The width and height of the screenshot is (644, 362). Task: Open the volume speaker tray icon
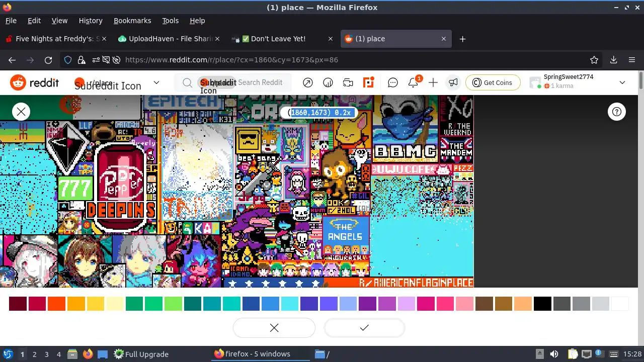pyautogui.click(x=554, y=354)
